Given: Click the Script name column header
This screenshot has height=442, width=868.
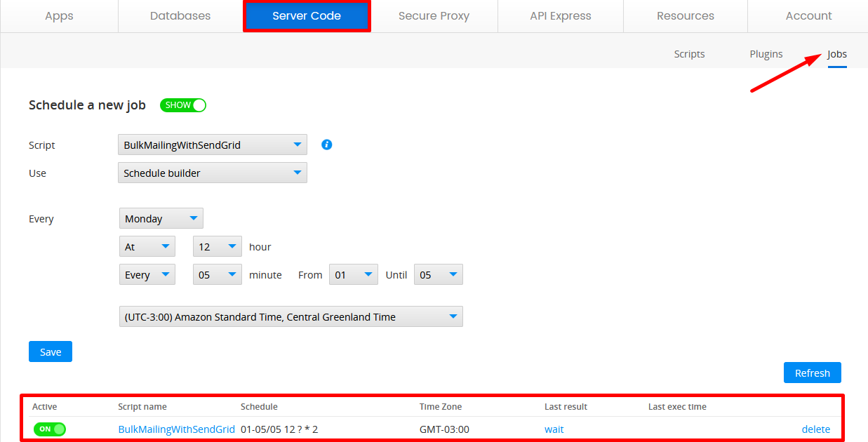Looking at the screenshot, I should point(142,406).
